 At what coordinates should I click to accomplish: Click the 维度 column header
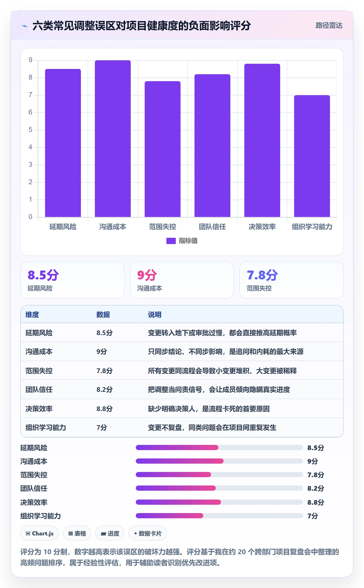click(32, 315)
